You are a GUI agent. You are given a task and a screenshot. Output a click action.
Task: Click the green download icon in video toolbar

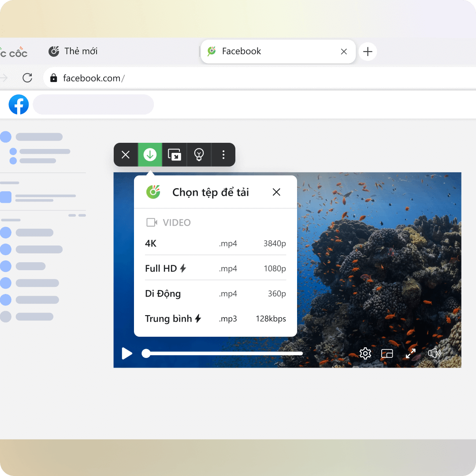click(x=150, y=155)
